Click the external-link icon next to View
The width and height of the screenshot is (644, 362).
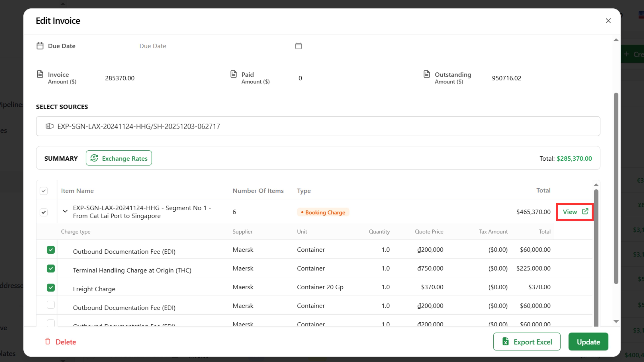pos(585,211)
